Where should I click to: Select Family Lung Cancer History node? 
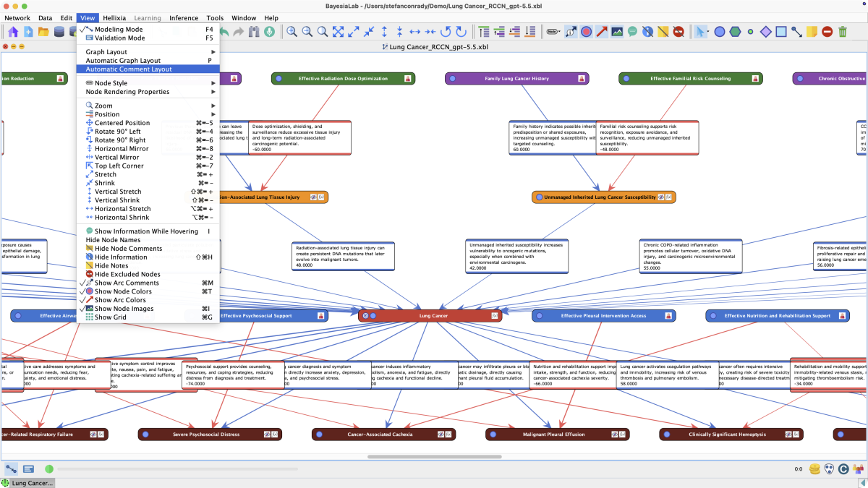[x=516, y=78]
